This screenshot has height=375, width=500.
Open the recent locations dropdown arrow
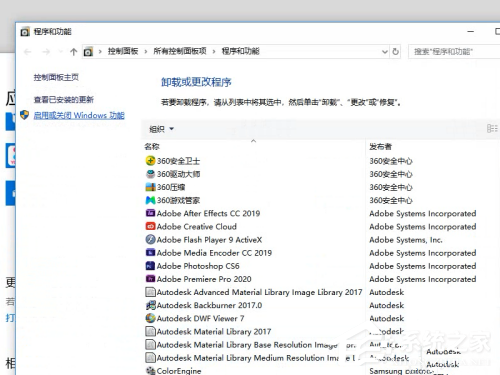pyautogui.click(x=60, y=52)
